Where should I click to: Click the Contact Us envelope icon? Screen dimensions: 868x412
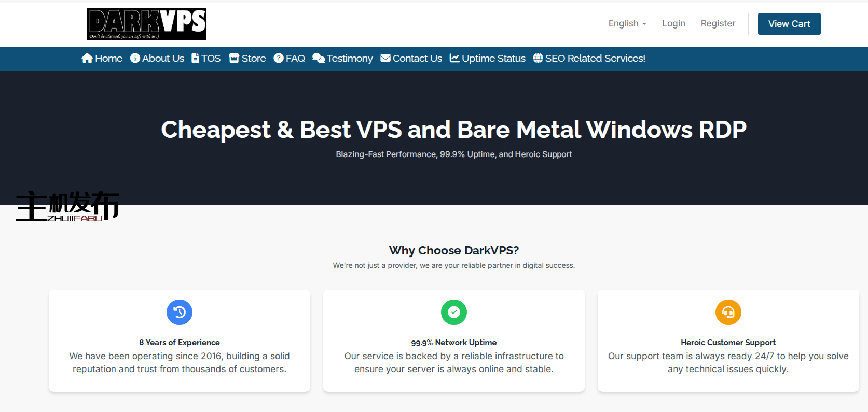point(385,59)
